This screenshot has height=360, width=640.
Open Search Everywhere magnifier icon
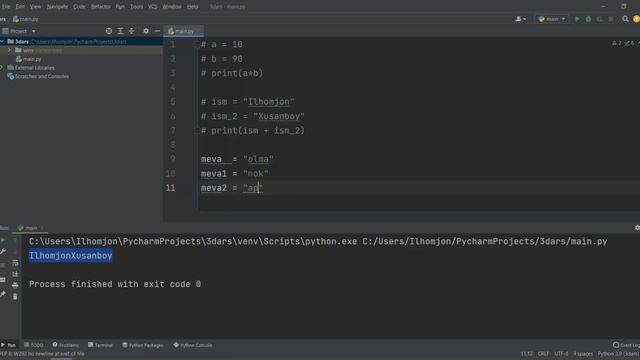625,19
